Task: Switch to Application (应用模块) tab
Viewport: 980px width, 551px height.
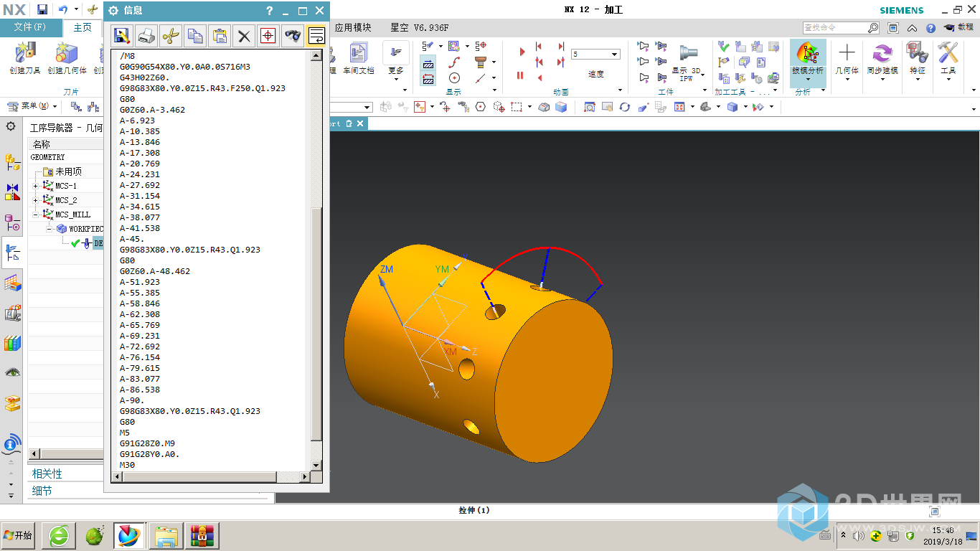Action: tap(353, 28)
